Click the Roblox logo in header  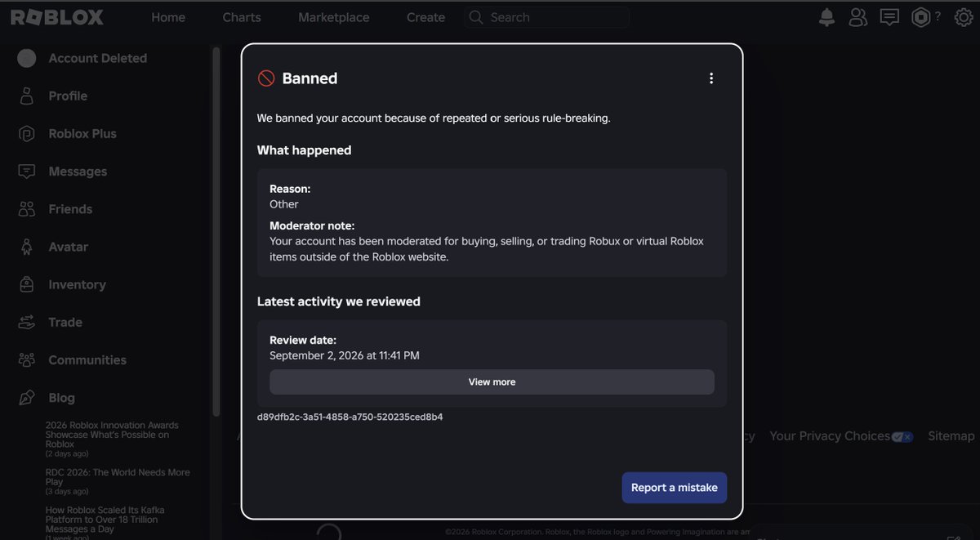coord(57,17)
